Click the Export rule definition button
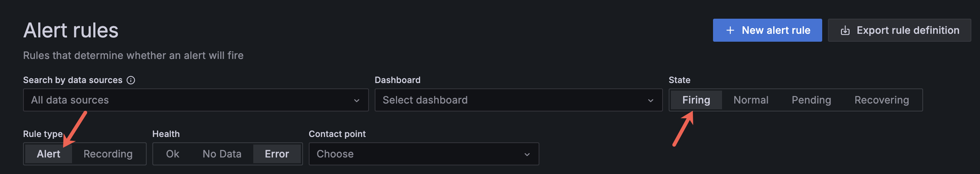Screen dimensions: 980x174 [x=899, y=31]
